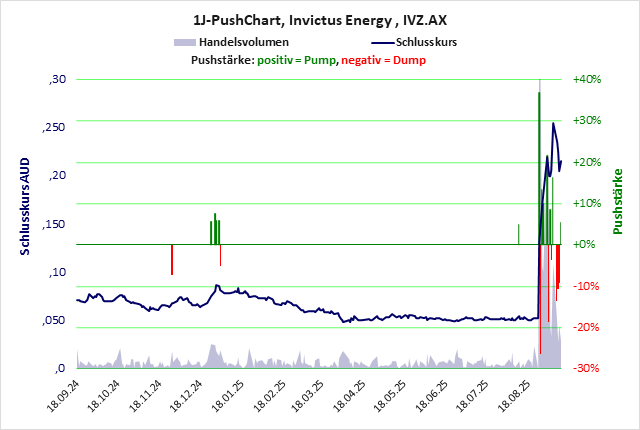Click the '18.11.24' date label

pos(145,396)
